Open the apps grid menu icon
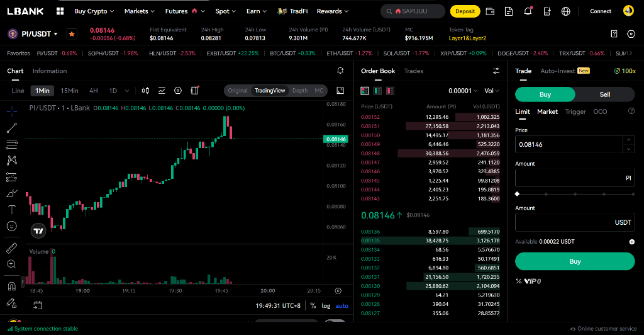 60,11
